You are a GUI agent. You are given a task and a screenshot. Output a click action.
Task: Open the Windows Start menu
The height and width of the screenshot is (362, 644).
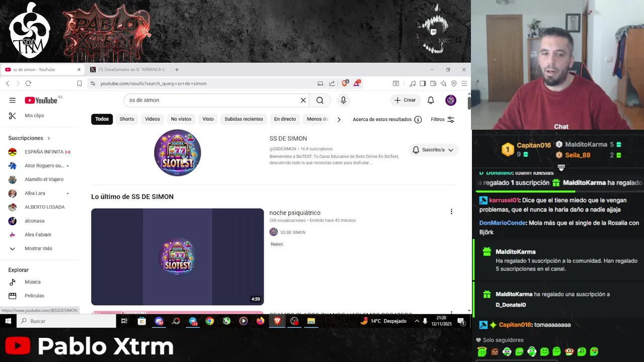pyautogui.click(x=8, y=321)
